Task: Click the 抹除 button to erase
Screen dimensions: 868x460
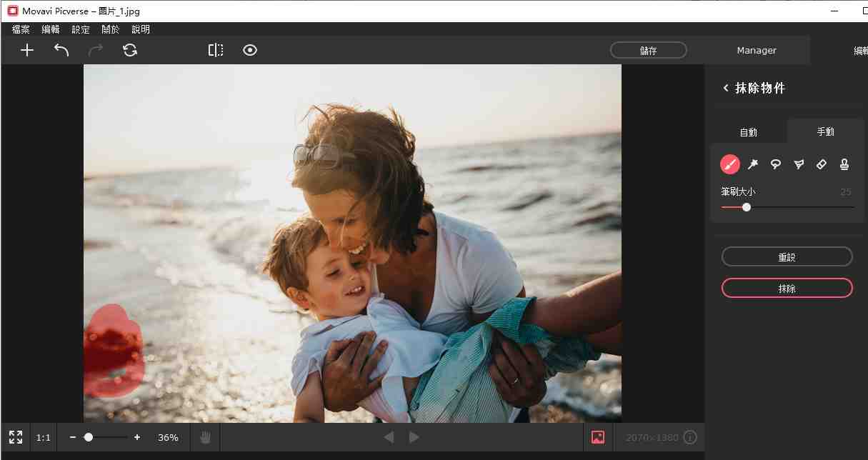Action: point(787,288)
